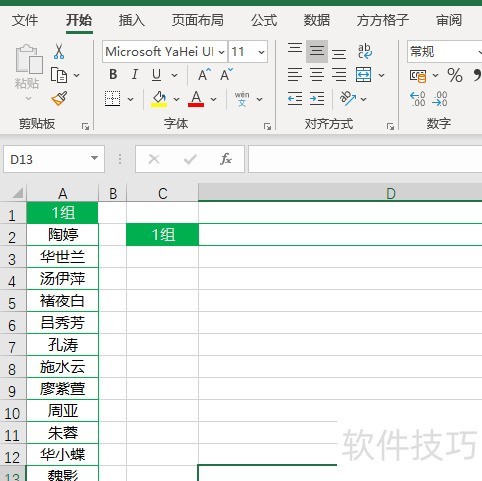Increase font size with larger A
The width and height of the screenshot is (482, 481).
click(204, 75)
